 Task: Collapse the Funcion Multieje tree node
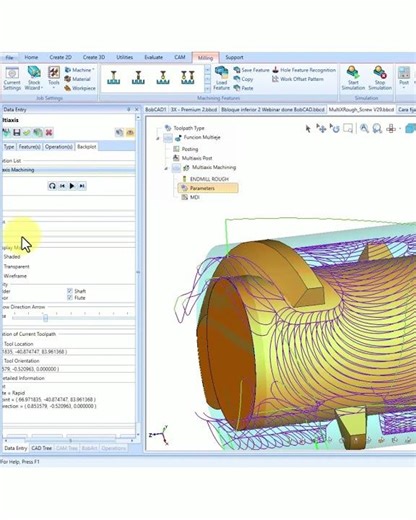(x=158, y=138)
